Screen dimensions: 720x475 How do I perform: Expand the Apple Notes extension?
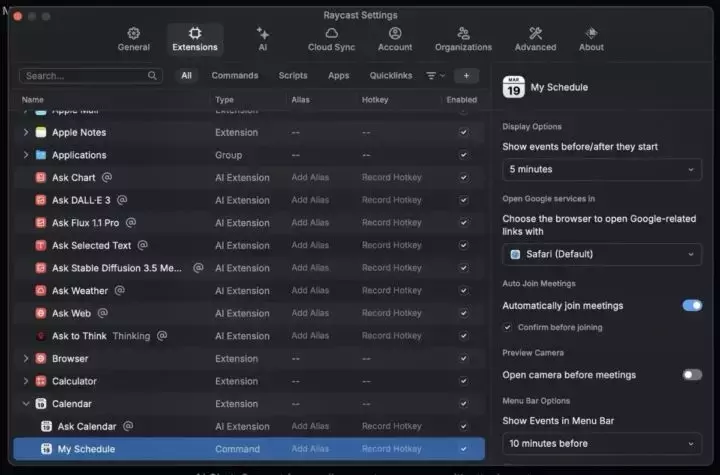pos(26,132)
